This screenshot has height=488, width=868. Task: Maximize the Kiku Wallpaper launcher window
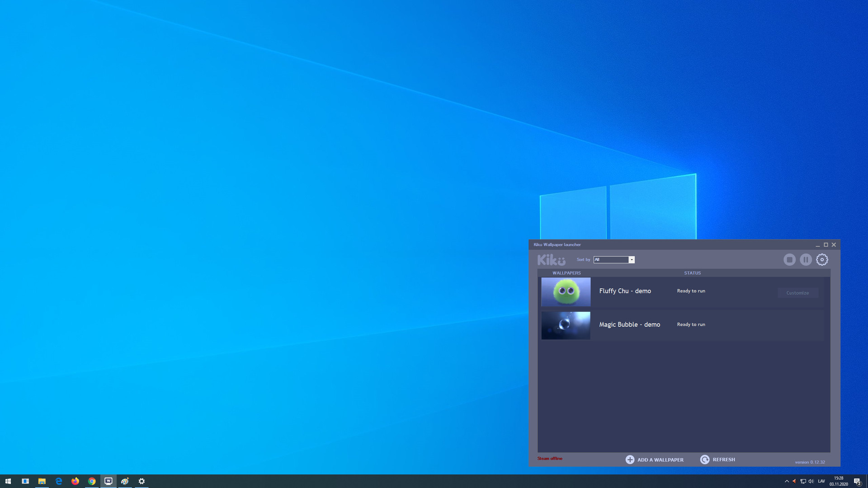[826, 245]
